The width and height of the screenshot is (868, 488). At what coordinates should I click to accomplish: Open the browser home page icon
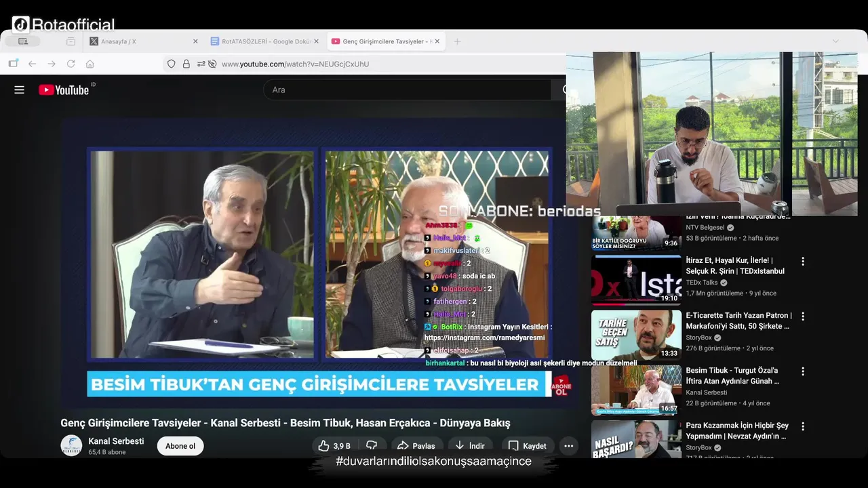[90, 64]
